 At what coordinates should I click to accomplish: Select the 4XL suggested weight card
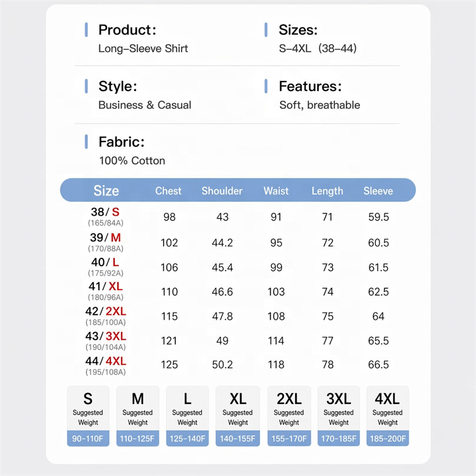pyautogui.click(x=388, y=416)
